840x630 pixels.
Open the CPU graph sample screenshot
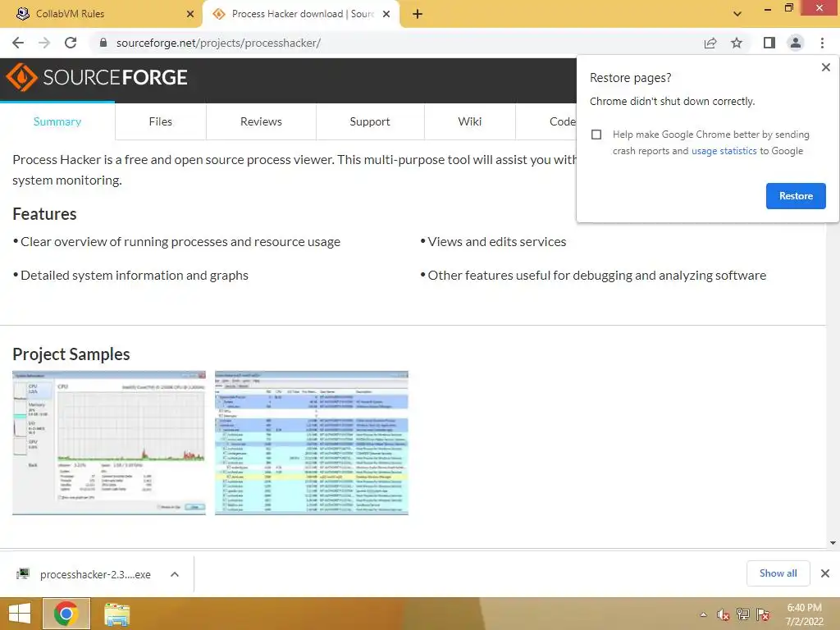[109, 443]
